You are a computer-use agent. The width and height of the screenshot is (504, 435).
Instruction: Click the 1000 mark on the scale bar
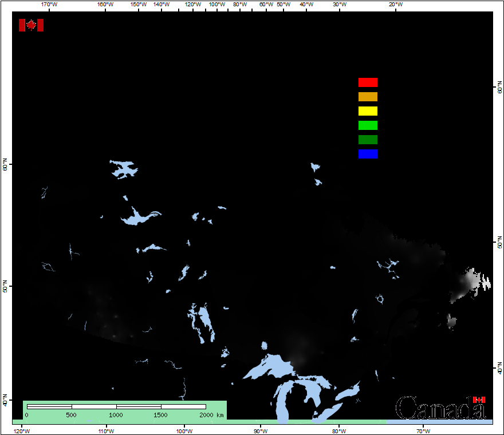pos(116,414)
